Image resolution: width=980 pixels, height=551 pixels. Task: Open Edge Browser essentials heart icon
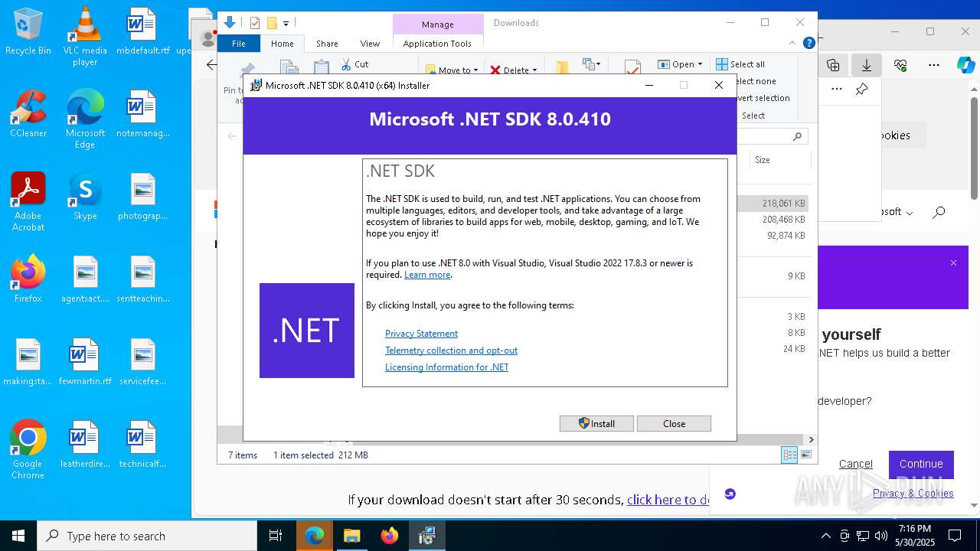point(900,65)
